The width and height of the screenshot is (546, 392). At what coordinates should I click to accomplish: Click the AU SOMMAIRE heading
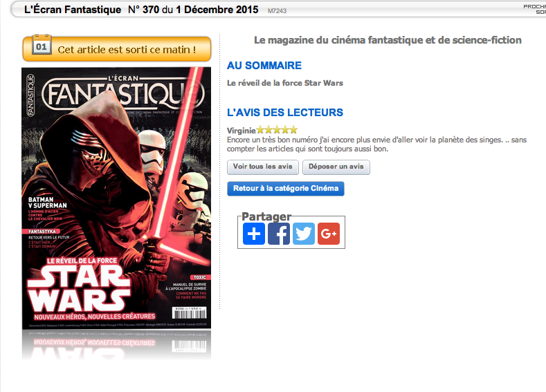click(264, 66)
